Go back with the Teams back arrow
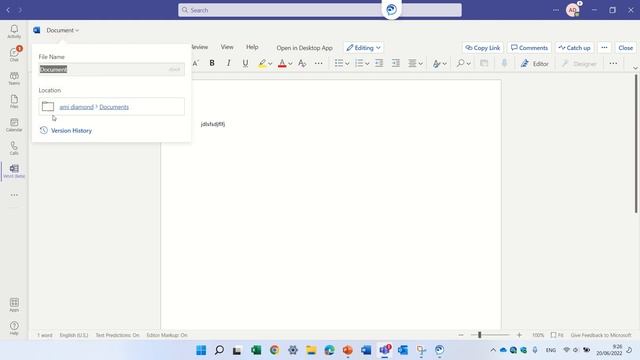This screenshot has height=360, width=640. (x=8, y=10)
